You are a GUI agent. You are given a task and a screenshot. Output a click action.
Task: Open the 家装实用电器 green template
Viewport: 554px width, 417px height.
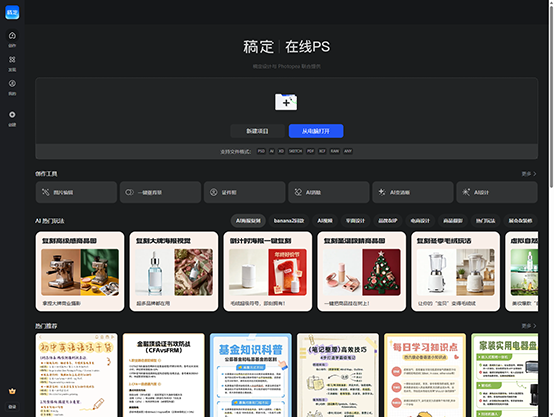click(505, 375)
